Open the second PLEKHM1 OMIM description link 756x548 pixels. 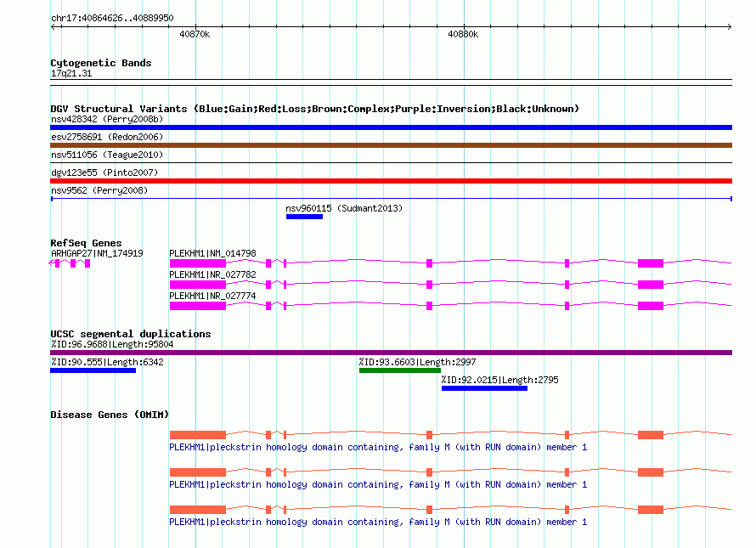coord(378,484)
